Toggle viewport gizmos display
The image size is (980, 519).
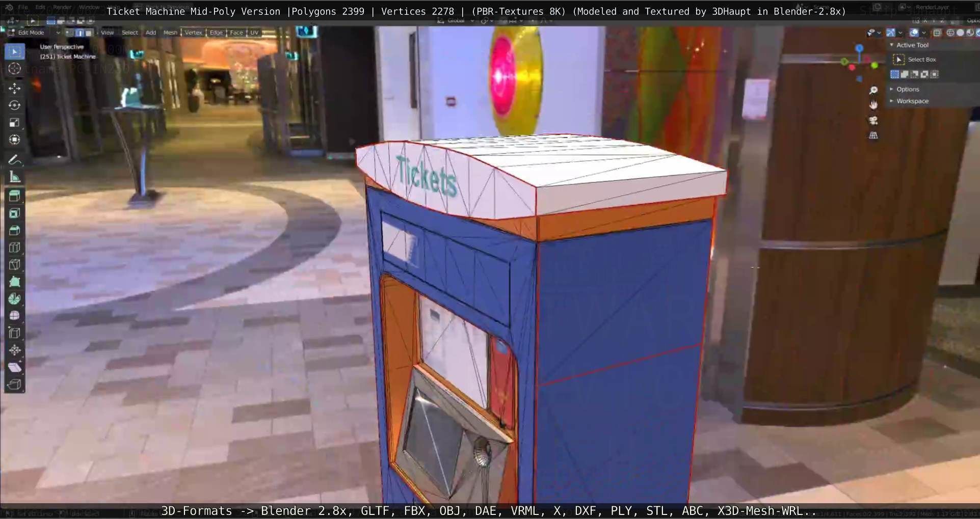coord(890,33)
